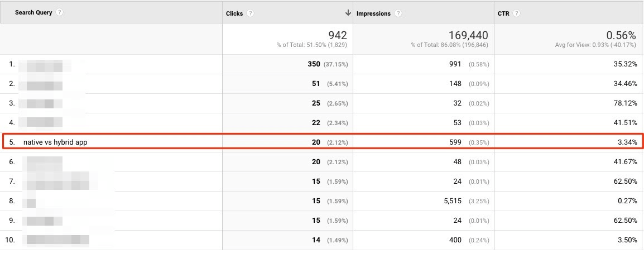Image resolution: width=644 pixels, height=253 pixels.
Task: Click the Impressions help question mark
Action: click(x=397, y=13)
